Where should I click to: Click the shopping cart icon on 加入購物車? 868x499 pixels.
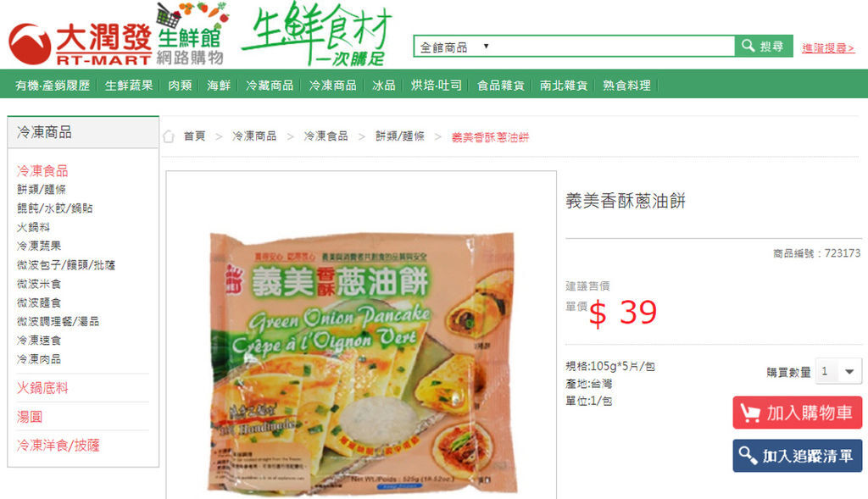pos(751,413)
